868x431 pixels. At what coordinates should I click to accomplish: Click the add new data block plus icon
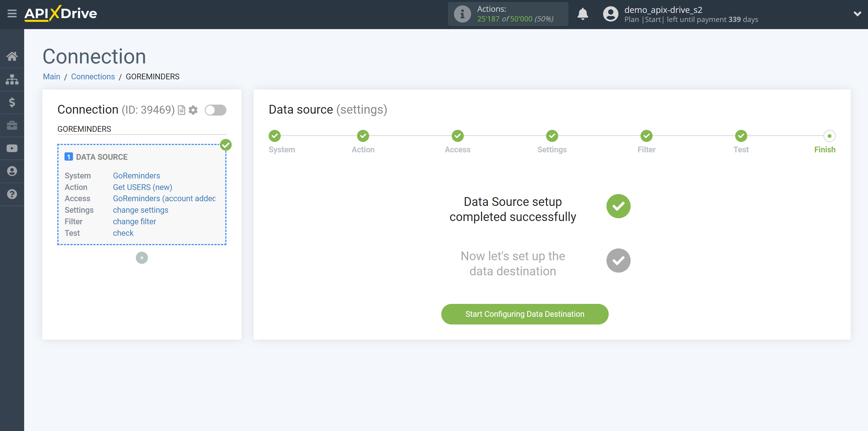tap(142, 258)
